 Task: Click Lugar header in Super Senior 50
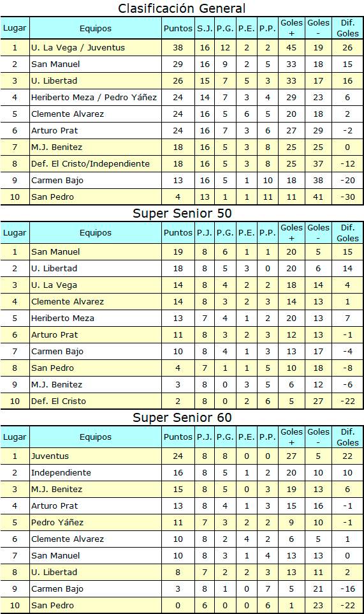[15, 232]
